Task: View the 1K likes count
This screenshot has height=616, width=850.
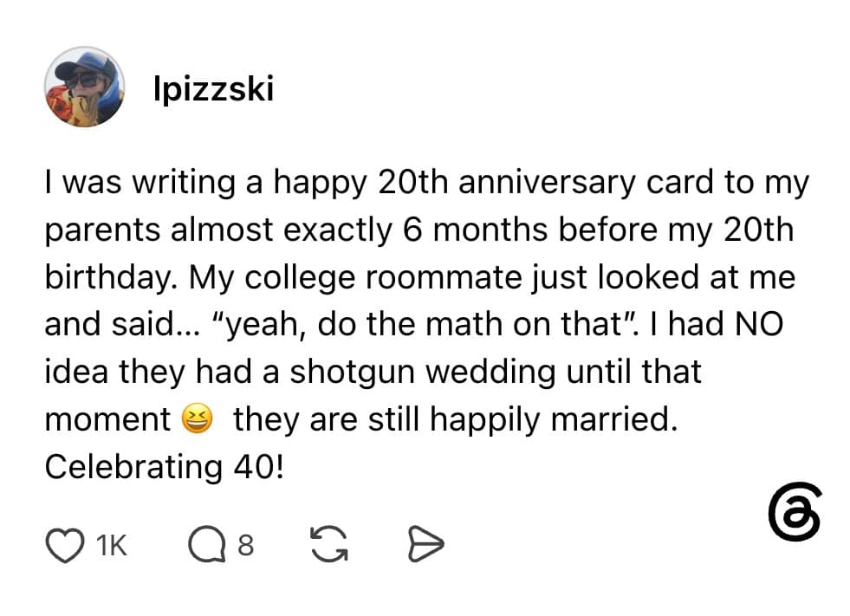Action: click(x=111, y=545)
